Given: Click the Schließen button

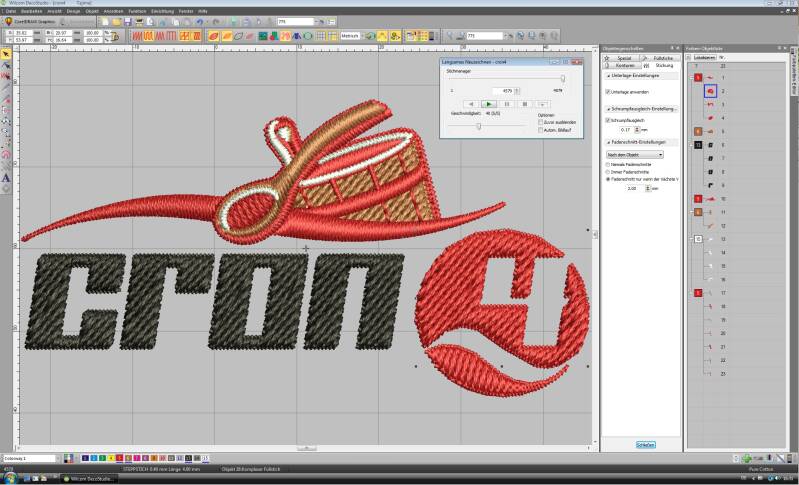Looking at the screenshot, I should (645, 444).
